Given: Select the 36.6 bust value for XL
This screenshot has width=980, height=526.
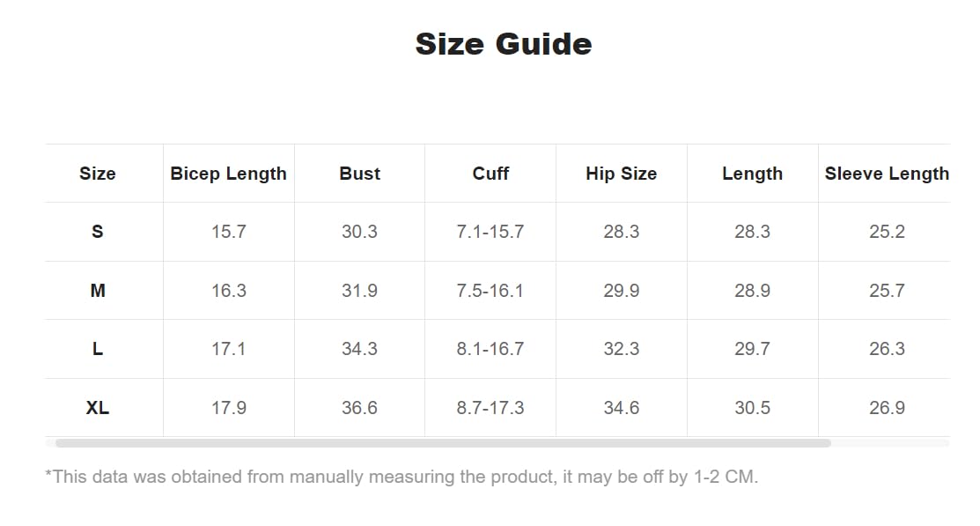Looking at the screenshot, I should (x=359, y=408).
